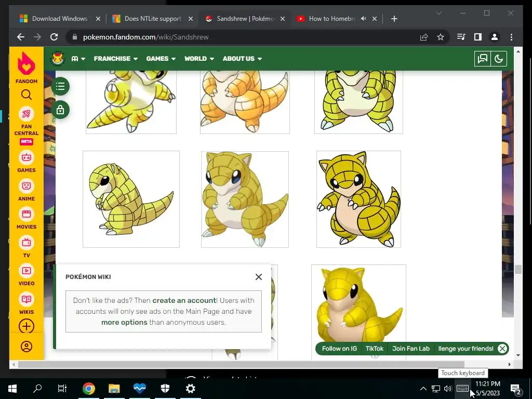Click the Pokémon Wiki Pikachu logo
Screen dimensions: 532x399
(57, 58)
